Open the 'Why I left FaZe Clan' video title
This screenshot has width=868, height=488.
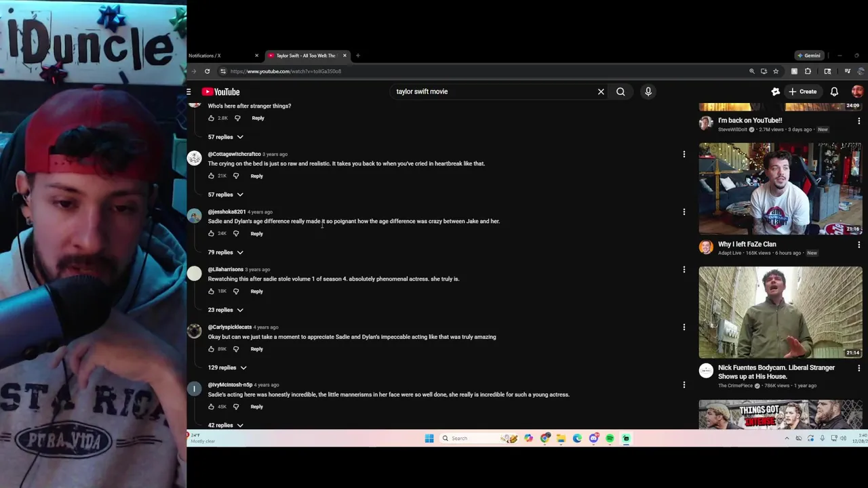[747, 244]
